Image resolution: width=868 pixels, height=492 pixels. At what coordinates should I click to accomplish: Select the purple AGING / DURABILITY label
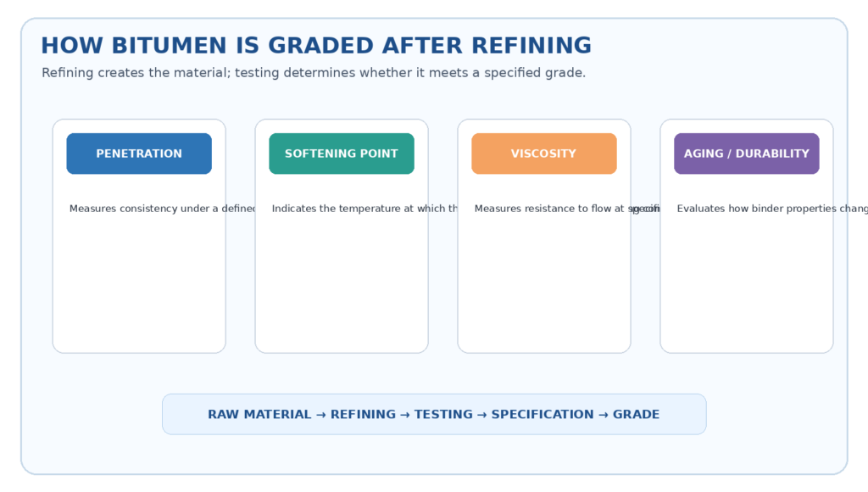(x=747, y=154)
